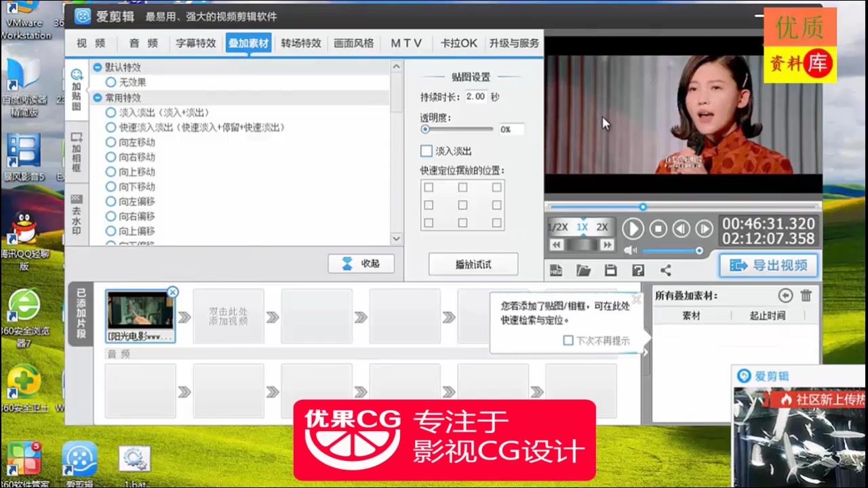Screen dimensions: 868x488
Task: Click the share icon below the preview
Action: point(665,270)
